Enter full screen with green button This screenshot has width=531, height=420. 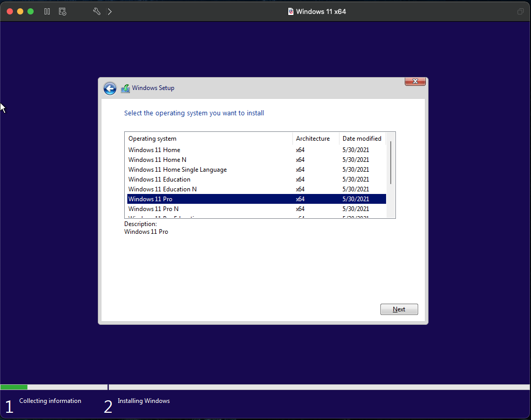pos(31,11)
